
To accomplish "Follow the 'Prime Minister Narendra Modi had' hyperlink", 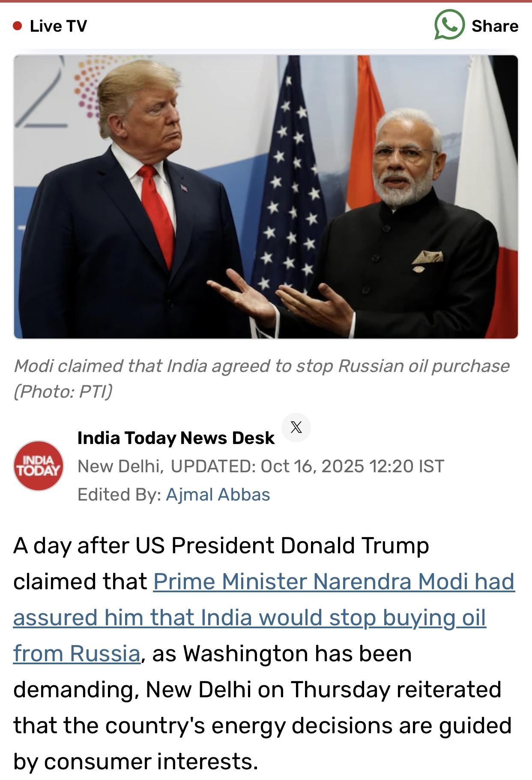I will click(334, 582).
